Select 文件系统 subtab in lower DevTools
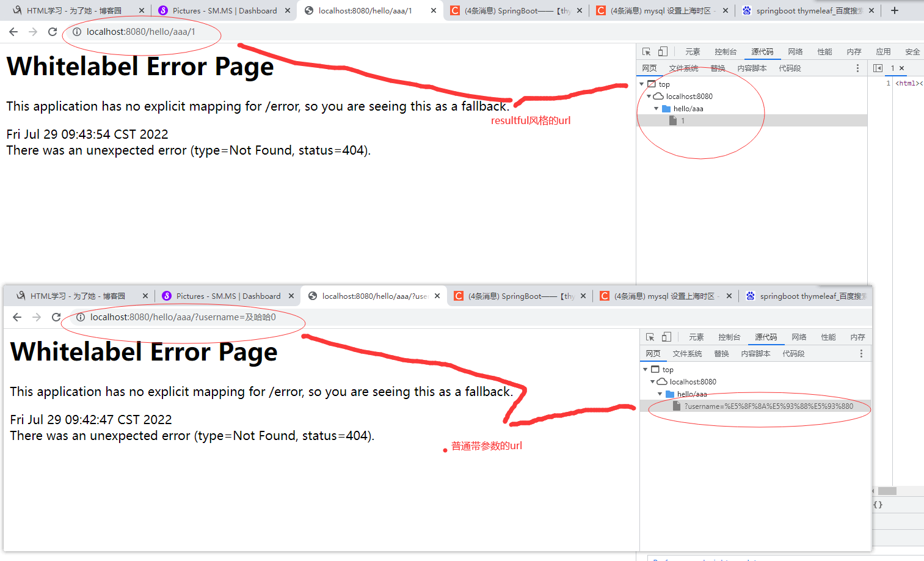 click(687, 354)
